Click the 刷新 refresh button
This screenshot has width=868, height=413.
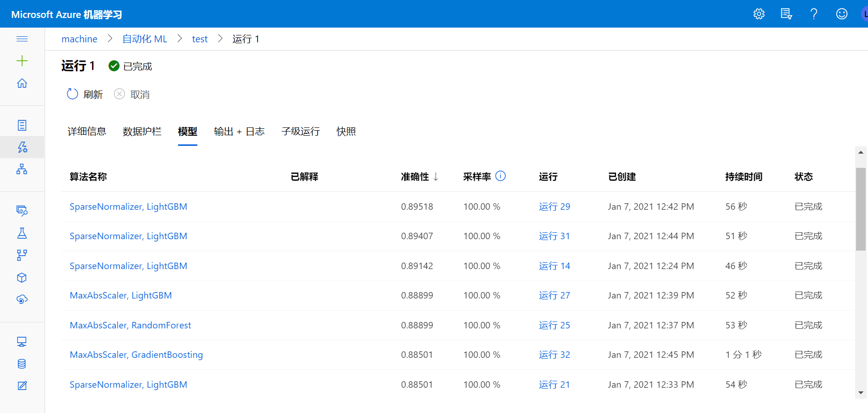85,94
